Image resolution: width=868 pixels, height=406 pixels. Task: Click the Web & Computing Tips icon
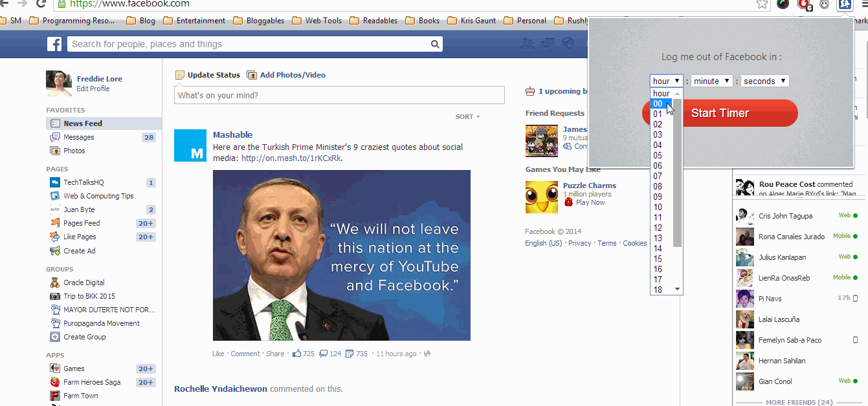click(x=55, y=196)
